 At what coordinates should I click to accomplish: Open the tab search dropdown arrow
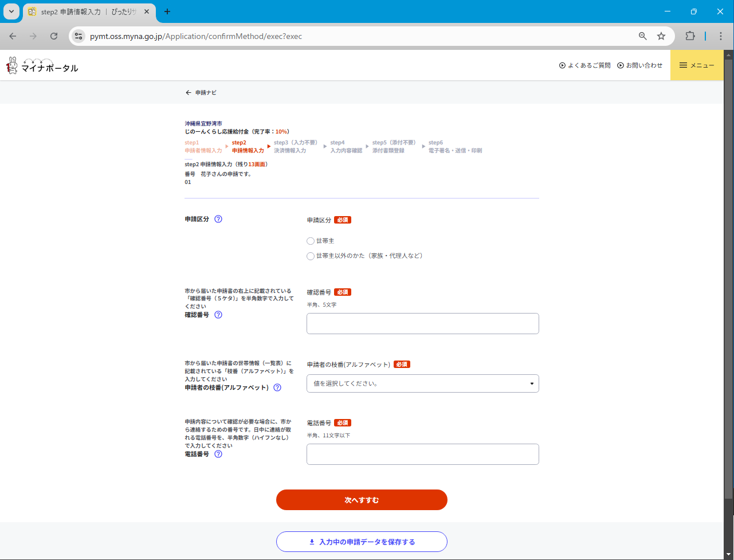(x=11, y=11)
